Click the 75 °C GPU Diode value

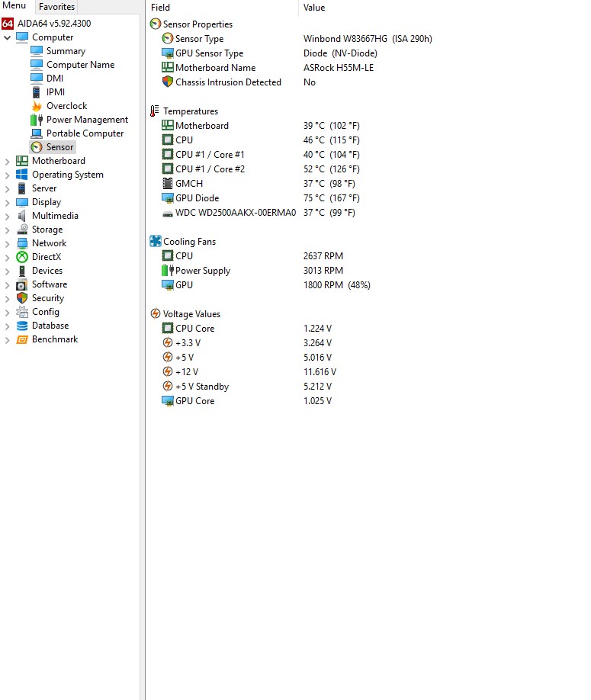[331, 197]
